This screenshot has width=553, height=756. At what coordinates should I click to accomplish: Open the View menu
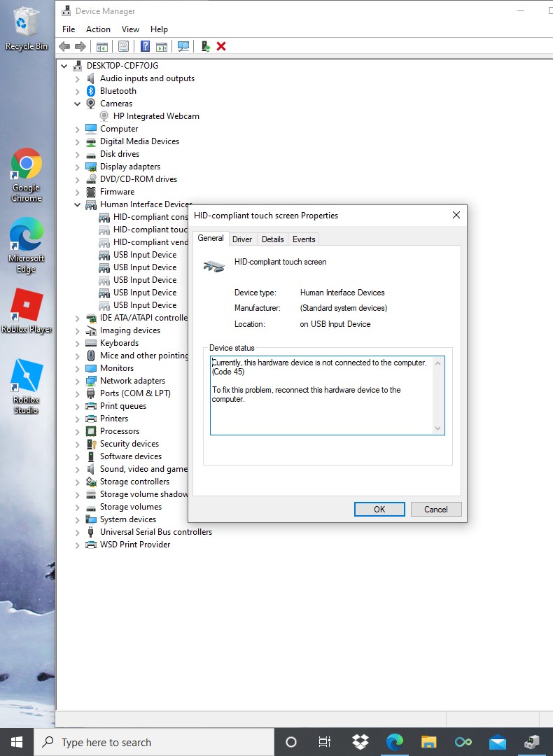[x=130, y=29]
